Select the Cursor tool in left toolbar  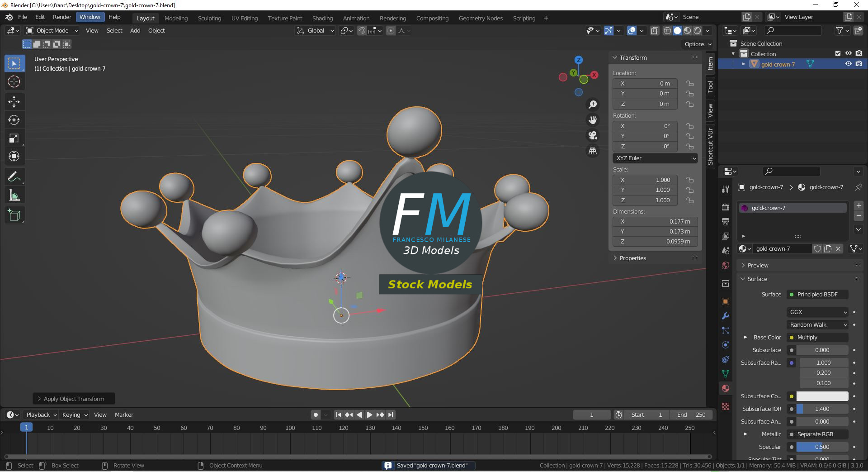coord(14,82)
